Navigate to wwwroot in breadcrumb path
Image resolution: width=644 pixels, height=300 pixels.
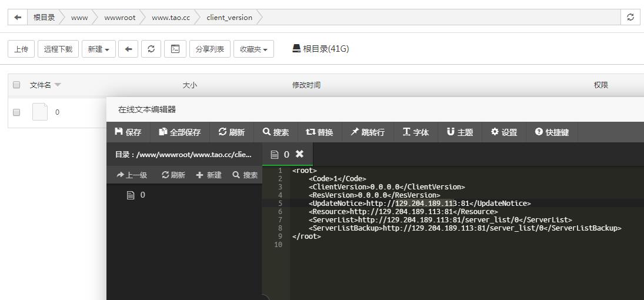pos(119,18)
